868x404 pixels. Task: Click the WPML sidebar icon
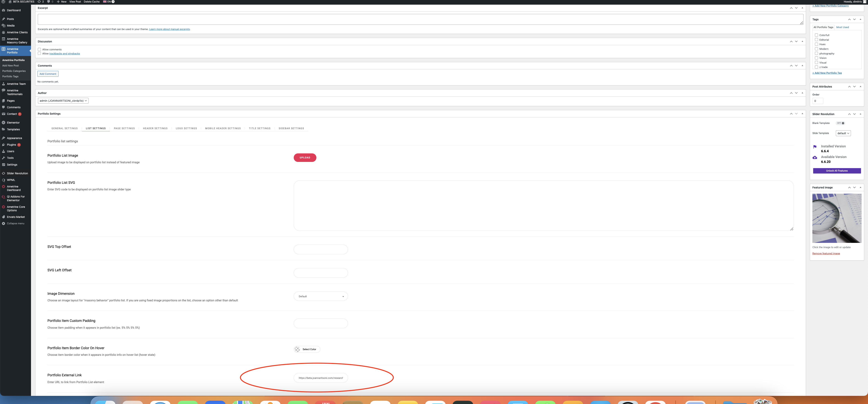coord(3,180)
